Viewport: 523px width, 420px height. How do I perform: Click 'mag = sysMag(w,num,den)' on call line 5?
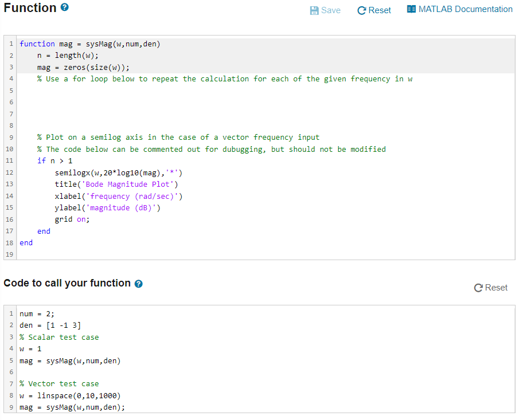click(x=70, y=361)
